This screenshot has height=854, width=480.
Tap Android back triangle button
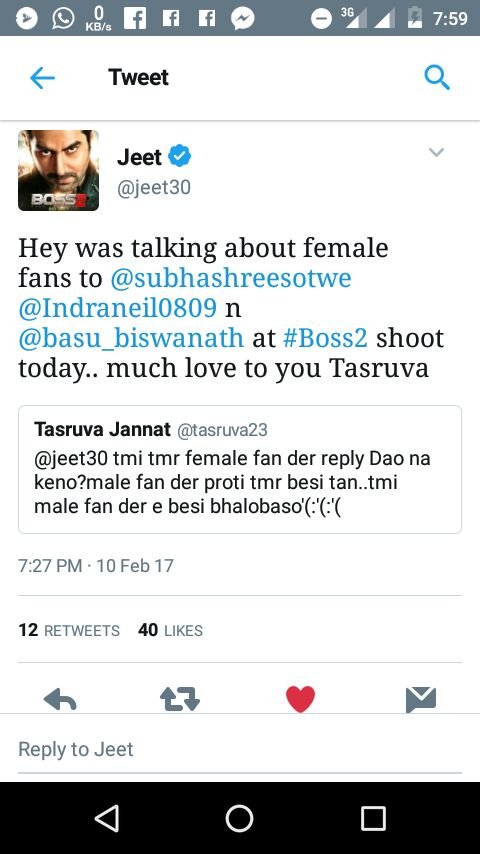(x=107, y=818)
